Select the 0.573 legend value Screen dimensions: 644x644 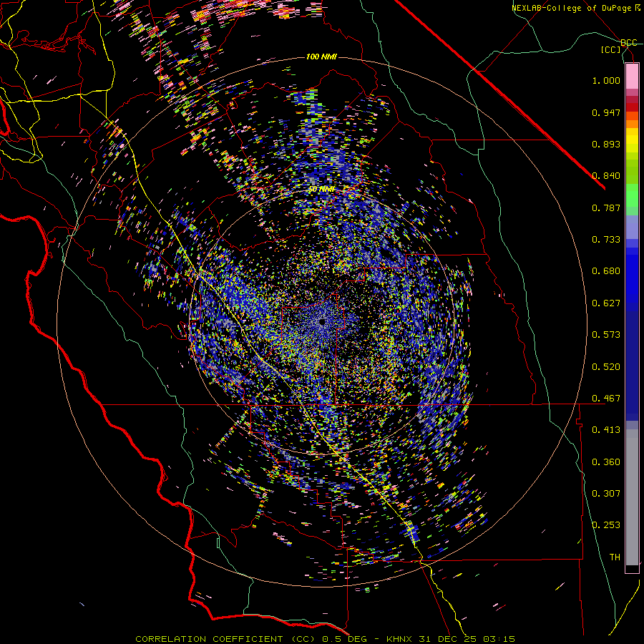[x=606, y=335]
